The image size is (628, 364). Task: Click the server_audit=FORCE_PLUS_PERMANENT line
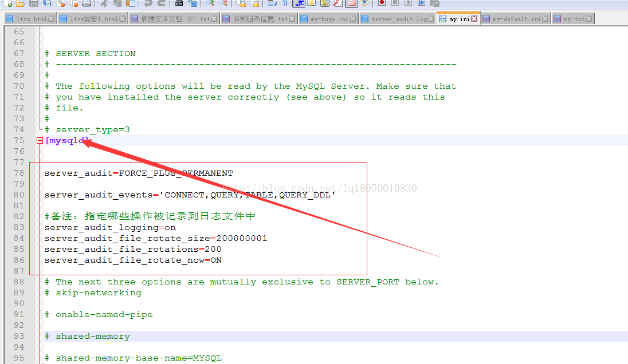(x=139, y=173)
